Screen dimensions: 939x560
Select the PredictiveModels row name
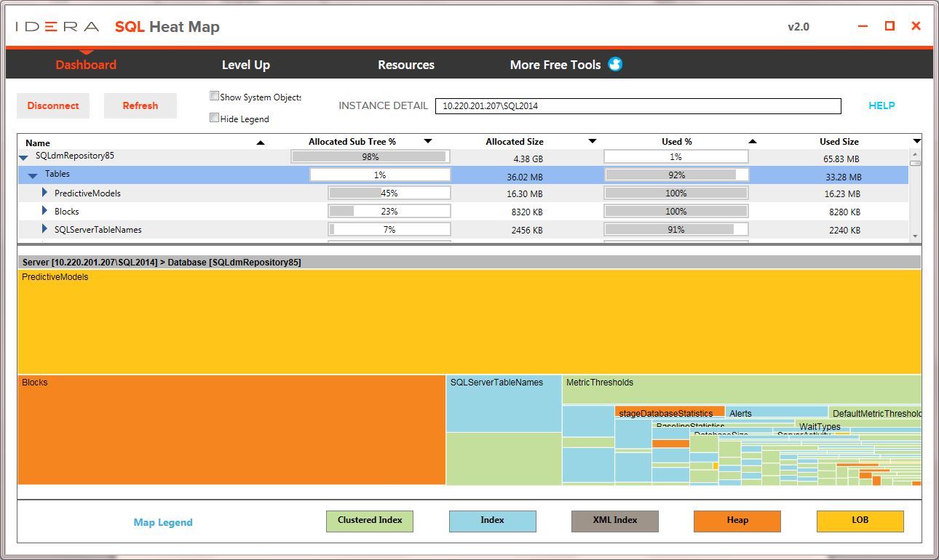[x=87, y=193]
